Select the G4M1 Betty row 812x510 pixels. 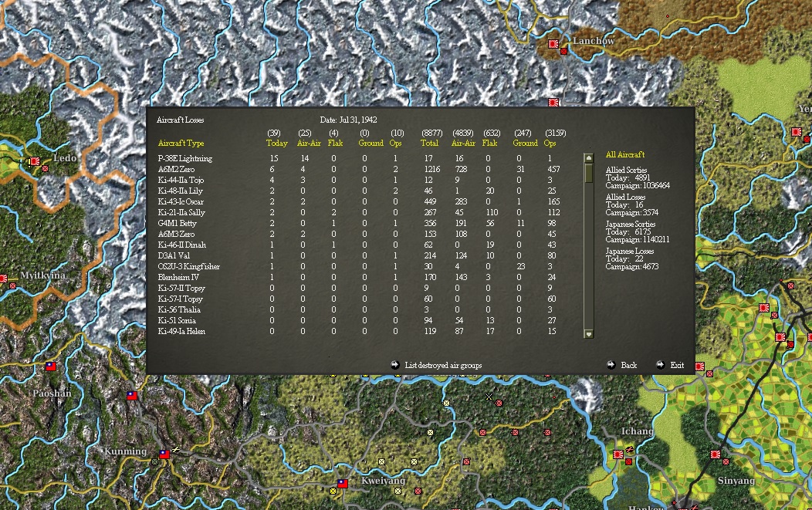360,223
